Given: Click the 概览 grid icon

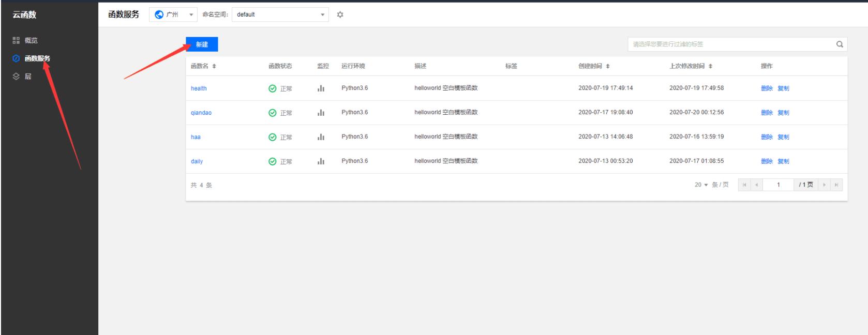Looking at the screenshot, I should [x=16, y=40].
